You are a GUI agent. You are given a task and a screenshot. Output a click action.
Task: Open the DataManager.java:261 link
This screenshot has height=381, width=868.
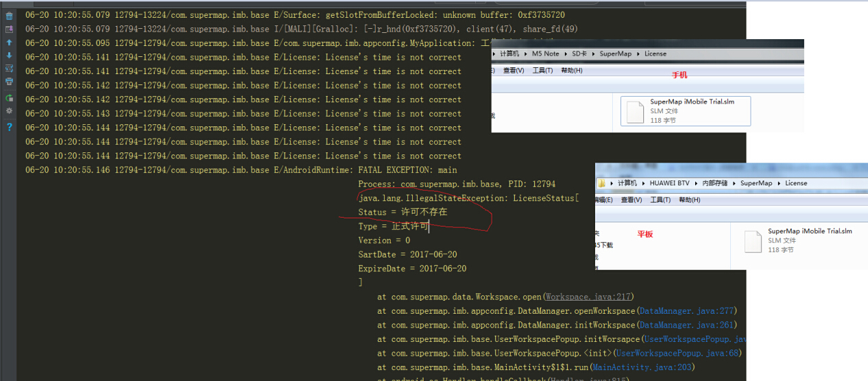tap(686, 325)
